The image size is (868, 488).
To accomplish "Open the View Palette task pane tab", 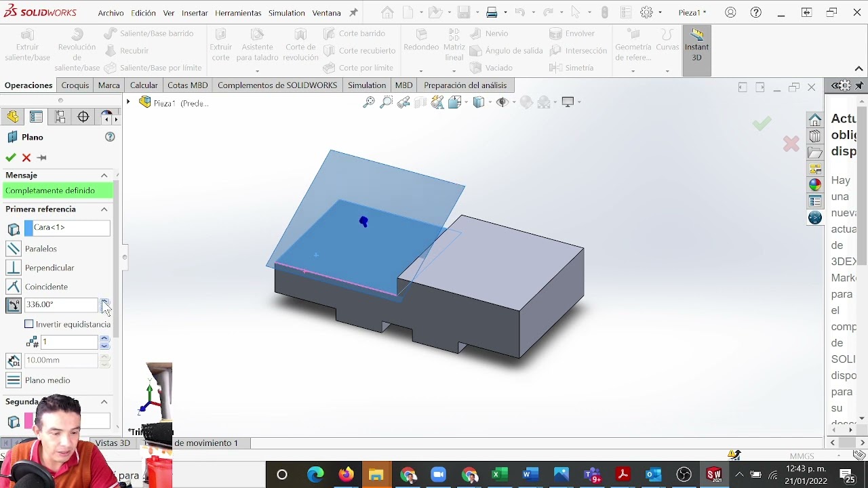I will pyautogui.click(x=815, y=168).
